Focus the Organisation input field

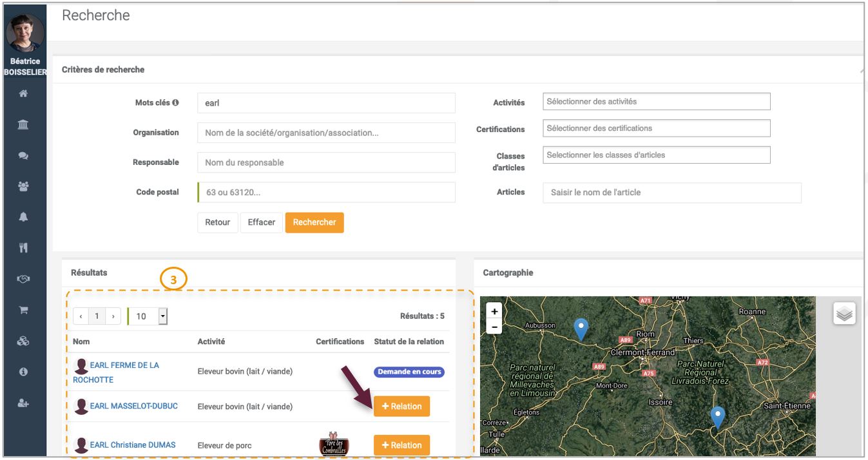point(326,133)
